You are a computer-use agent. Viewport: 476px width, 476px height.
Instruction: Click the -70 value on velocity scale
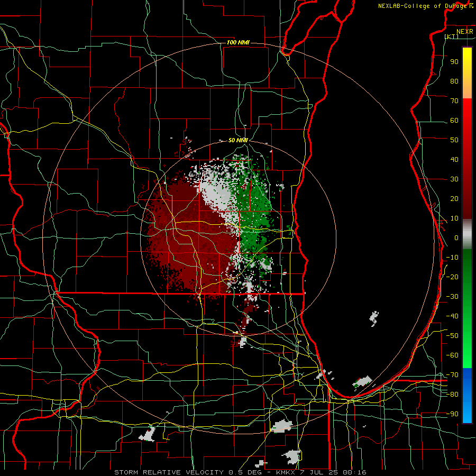click(452, 375)
